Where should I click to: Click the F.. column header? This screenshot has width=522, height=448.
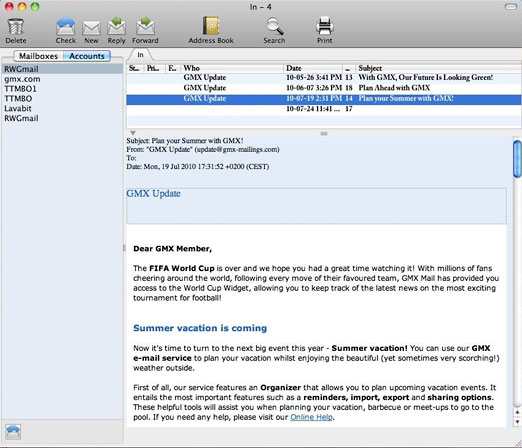click(173, 68)
